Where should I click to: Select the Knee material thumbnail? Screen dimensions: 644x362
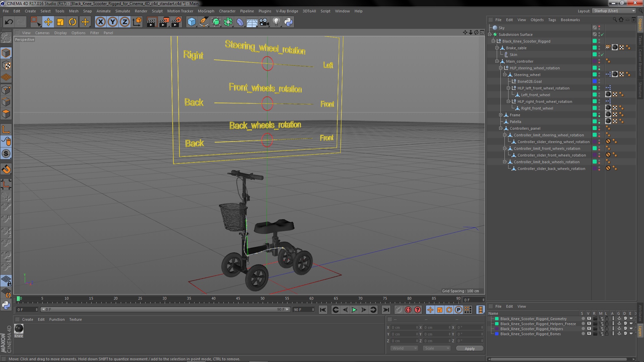[19, 328]
